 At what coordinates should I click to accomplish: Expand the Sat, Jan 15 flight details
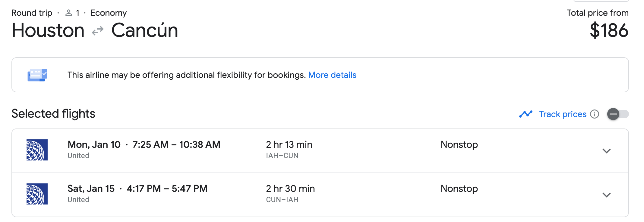click(606, 195)
